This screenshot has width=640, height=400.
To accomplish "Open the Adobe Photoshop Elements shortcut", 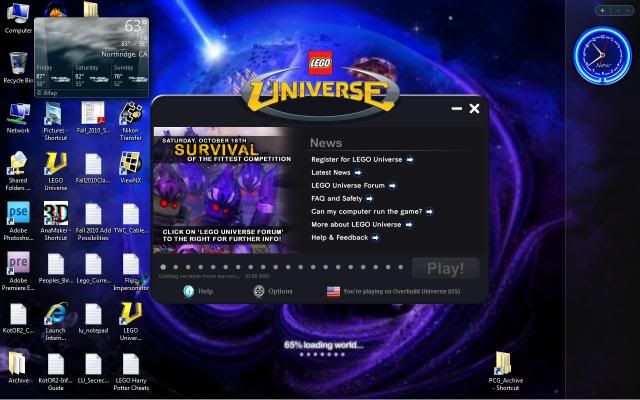I will point(18,221).
